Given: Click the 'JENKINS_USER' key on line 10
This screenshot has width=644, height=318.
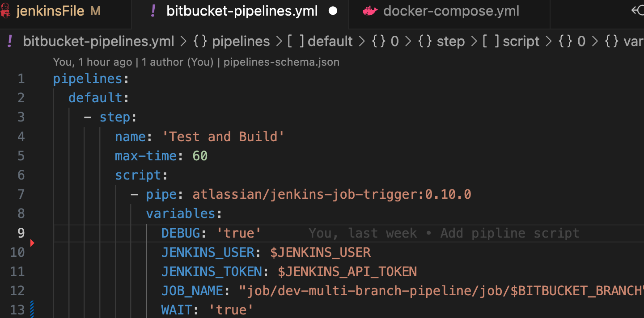Looking at the screenshot, I should pos(208,252).
